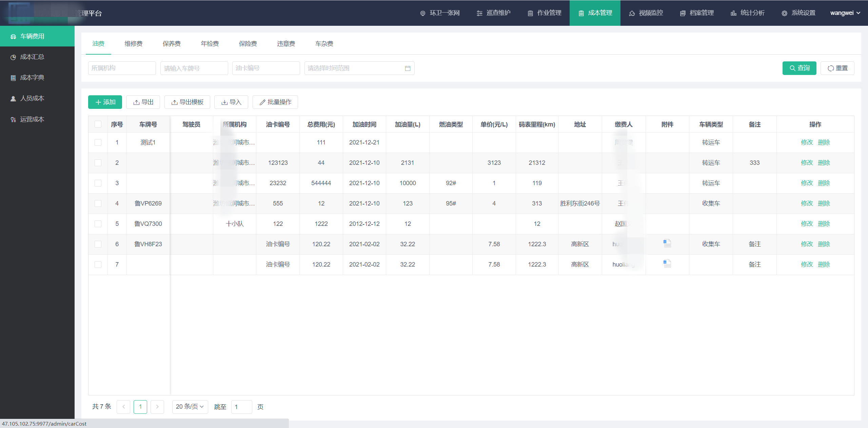The image size is (868, 428).
Task: Open attachment file icon in row 6
Action: click(667, 243)
